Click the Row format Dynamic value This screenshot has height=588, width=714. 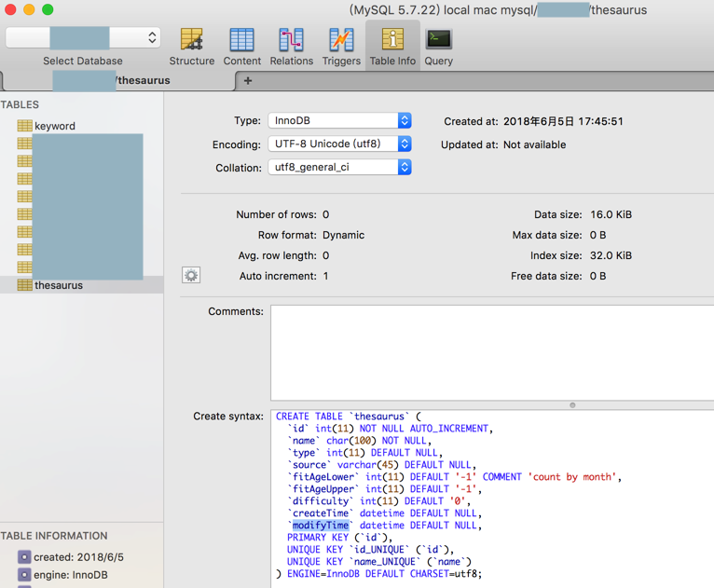(x=343, y=235)
